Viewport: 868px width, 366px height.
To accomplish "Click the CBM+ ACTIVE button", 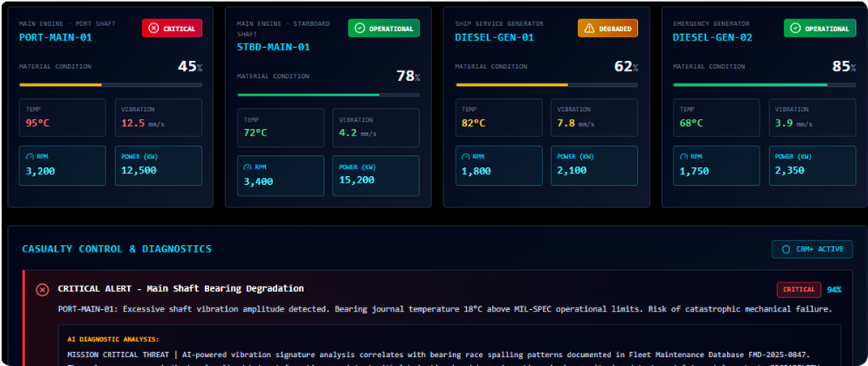I will [x=812, y=249].
